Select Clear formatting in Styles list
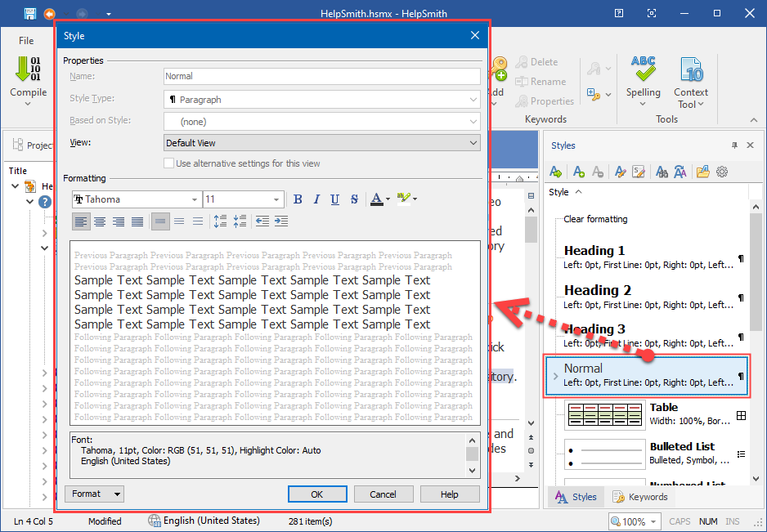The width and height of the screenshot is (767, 532). [x=595, y=219]
